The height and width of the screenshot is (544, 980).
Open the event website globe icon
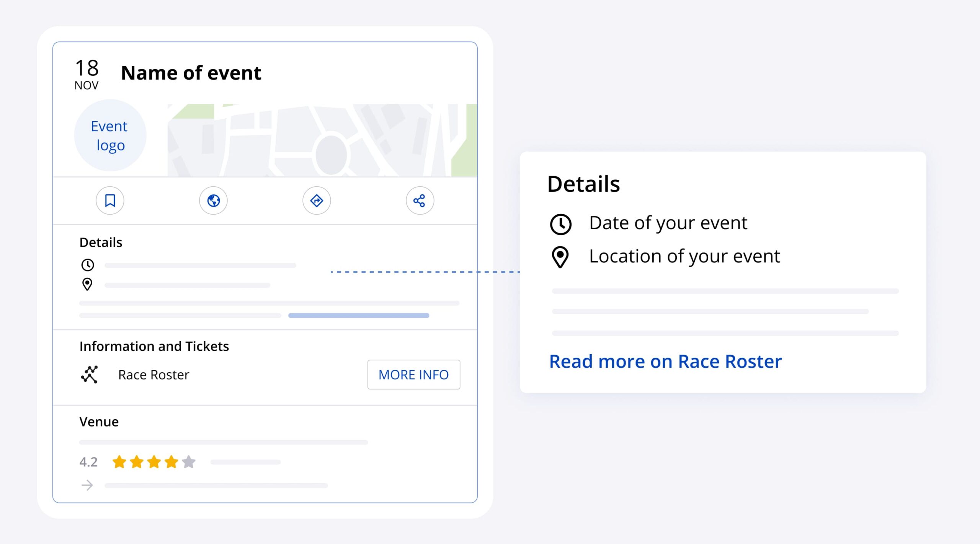coord(213,200)
